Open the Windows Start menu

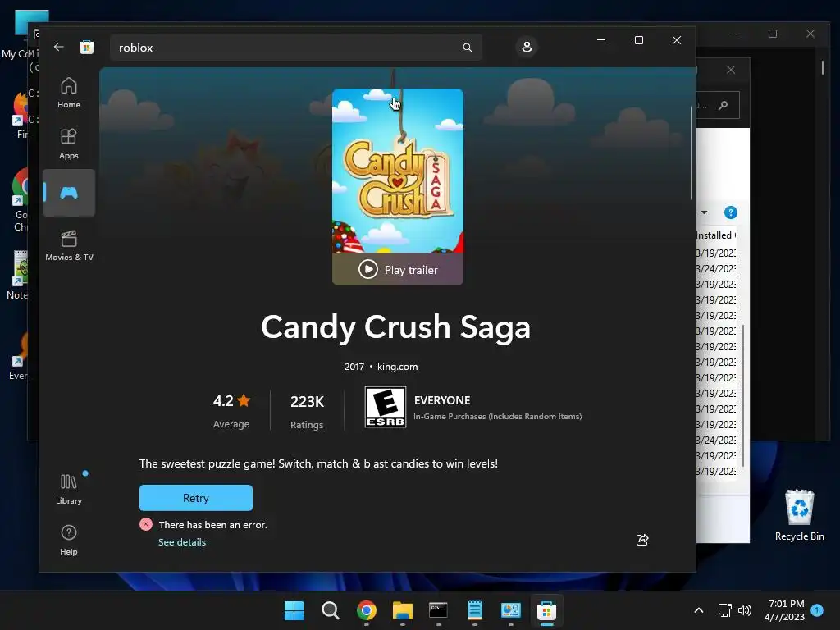[x=294, y=610]
